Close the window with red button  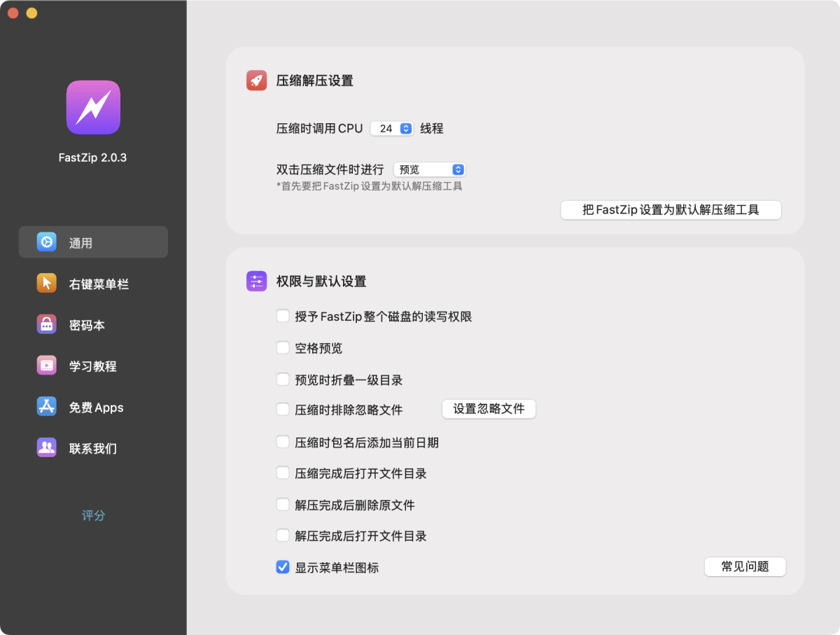13,13
